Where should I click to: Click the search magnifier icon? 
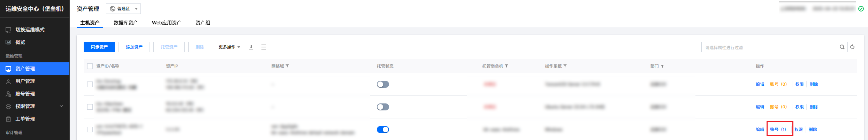(842, 47)
